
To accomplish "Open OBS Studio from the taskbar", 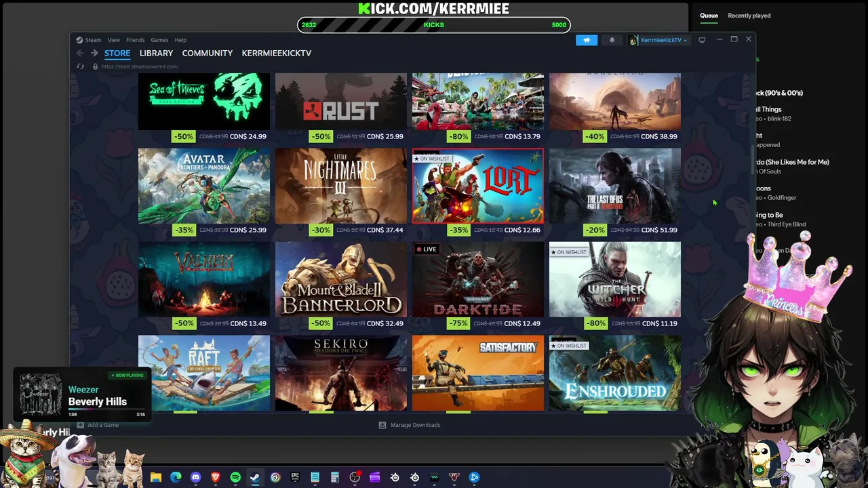I will click(x=355, y=477).
